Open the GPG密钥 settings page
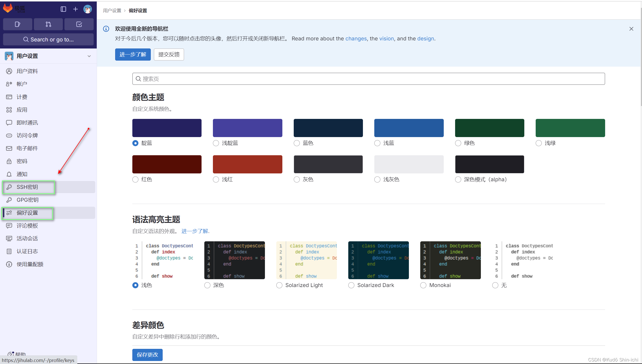This screenshot has height=364, width=642. 27,200
